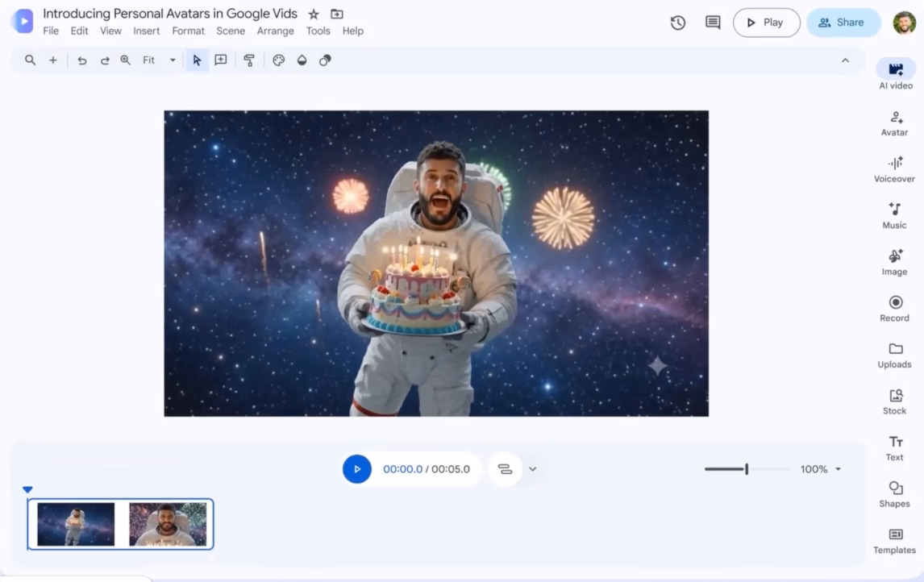Open the View menu
The width and height of the screenshot is (924, 582).
tap(110, 31)
